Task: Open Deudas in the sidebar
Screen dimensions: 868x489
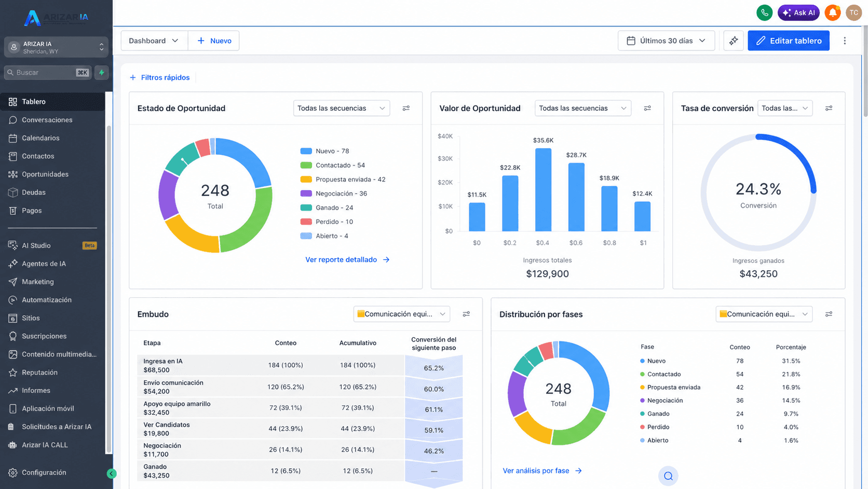Action: [53, 192]
